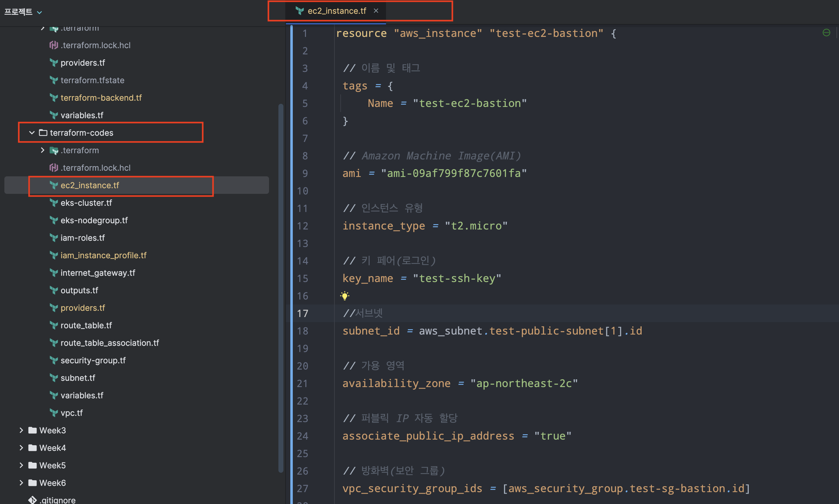Expand the Week6 folder
The image size is (839, 504).
coord(21,483)
